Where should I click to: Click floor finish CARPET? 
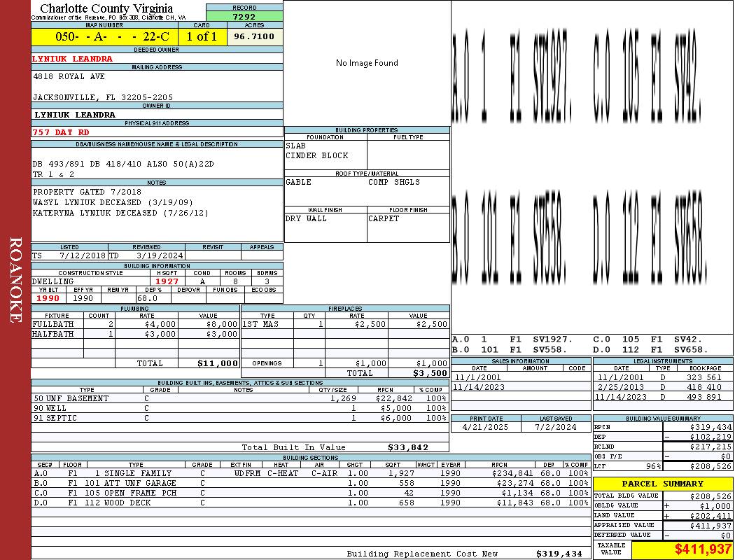tap(384, 219)
